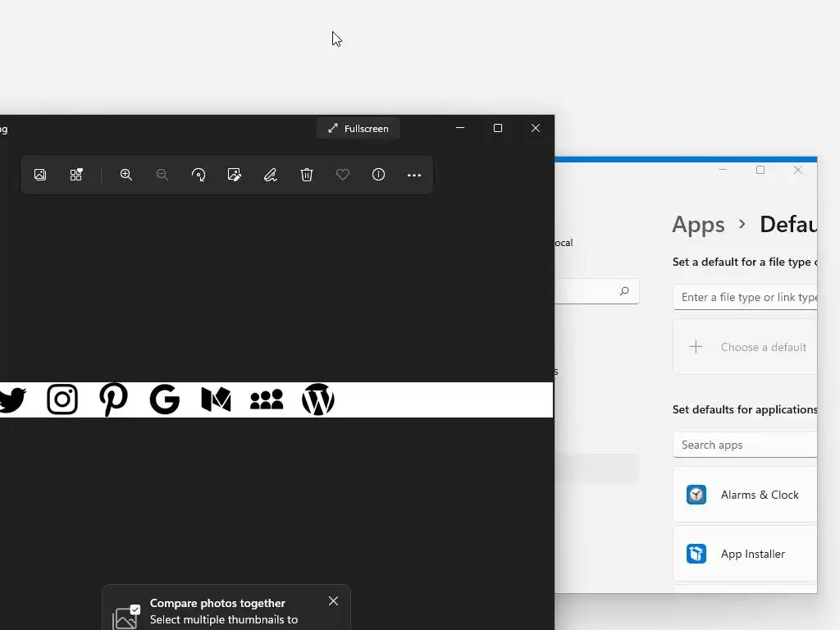
Task: Click the Medium logo in the image
Action: tap(216, 399)
